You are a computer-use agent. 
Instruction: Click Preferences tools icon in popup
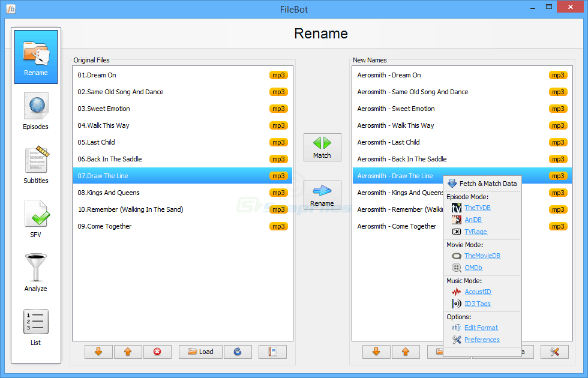click(457, 340)
